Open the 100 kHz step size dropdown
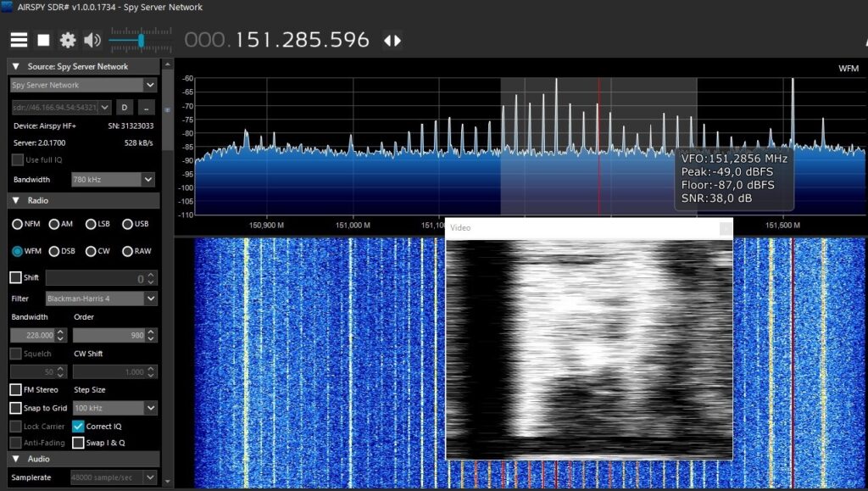The height and width of the screenshot is (491, 868). pos(114,408)
